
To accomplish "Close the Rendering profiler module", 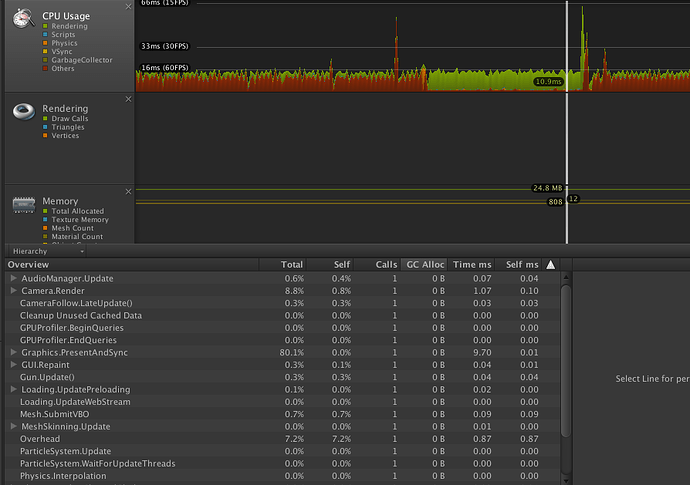I will [128, 99].
